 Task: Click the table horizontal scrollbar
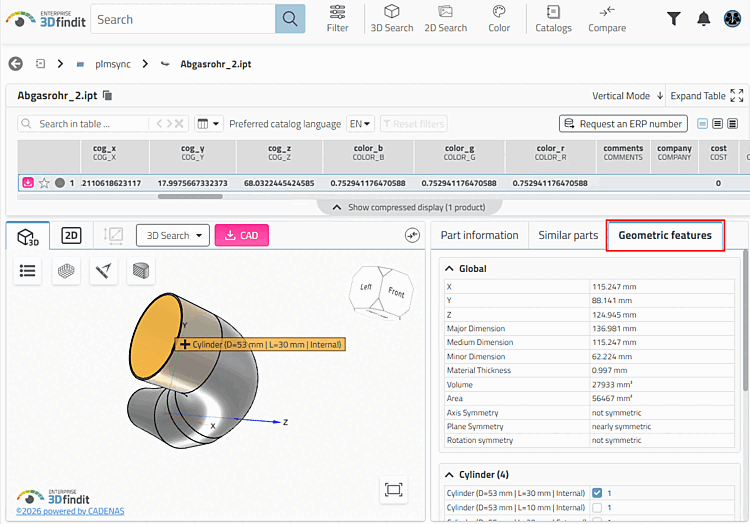tap(190, 196)
